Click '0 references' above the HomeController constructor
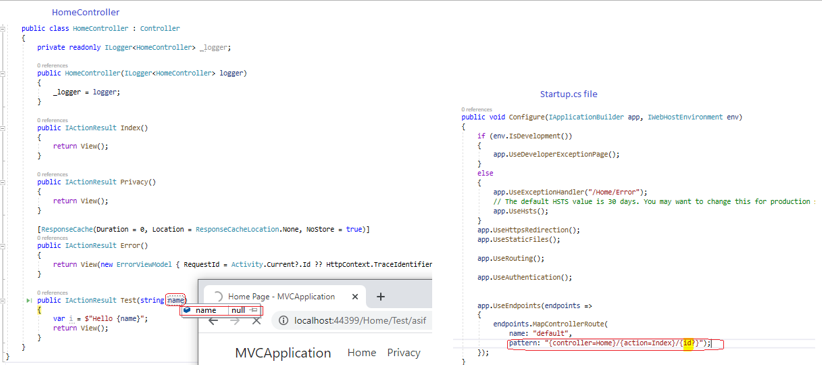The width and height of the screenshot is (822, 365). 52,66
